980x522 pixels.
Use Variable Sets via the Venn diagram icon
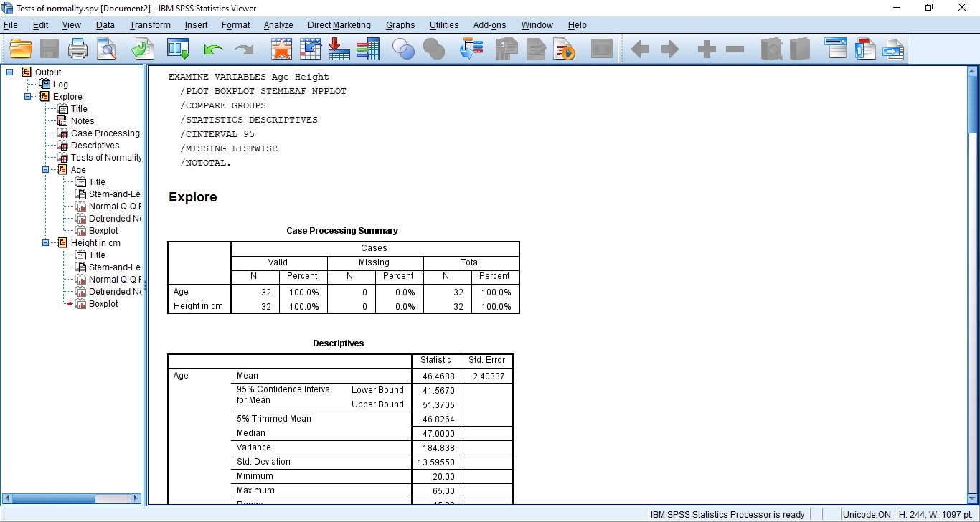pyautogui.click(x=403, y=49)
